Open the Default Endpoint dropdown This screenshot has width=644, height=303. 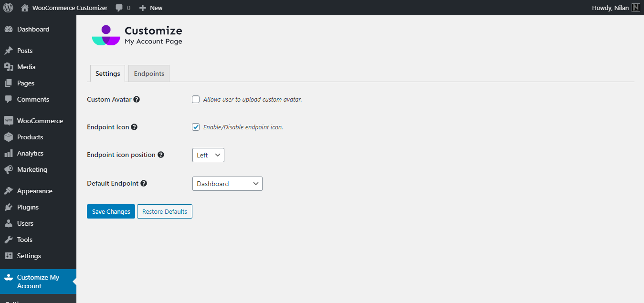click(227, 184)
